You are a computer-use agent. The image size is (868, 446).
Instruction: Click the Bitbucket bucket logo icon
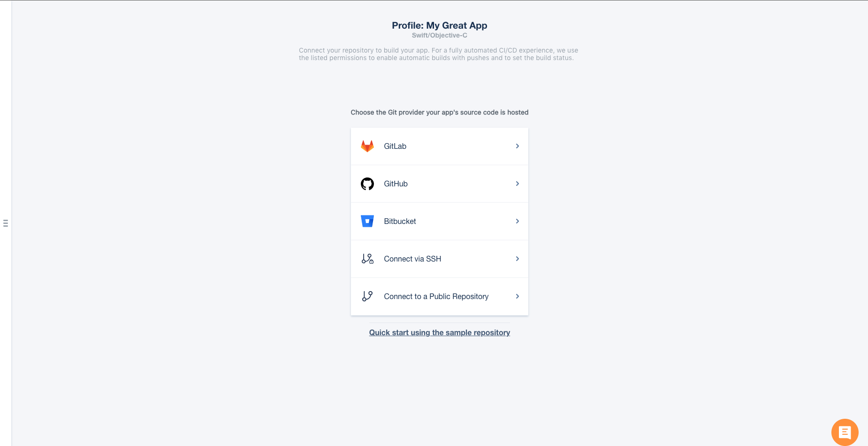pyautogui.click(x=367, y=221)
